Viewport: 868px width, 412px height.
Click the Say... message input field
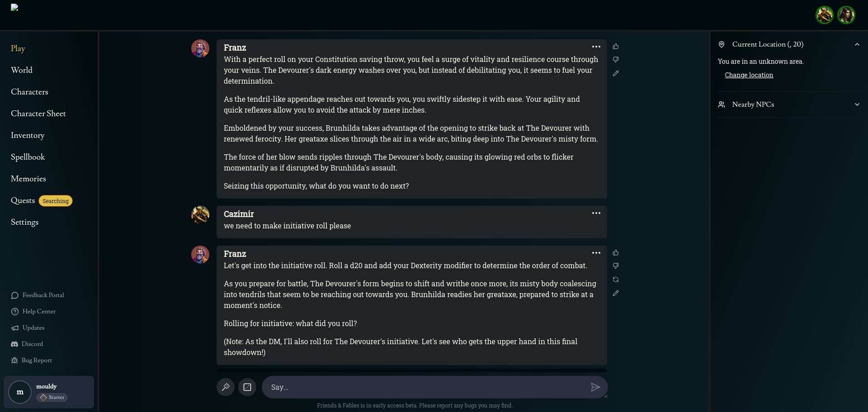[x=425, y=387]
